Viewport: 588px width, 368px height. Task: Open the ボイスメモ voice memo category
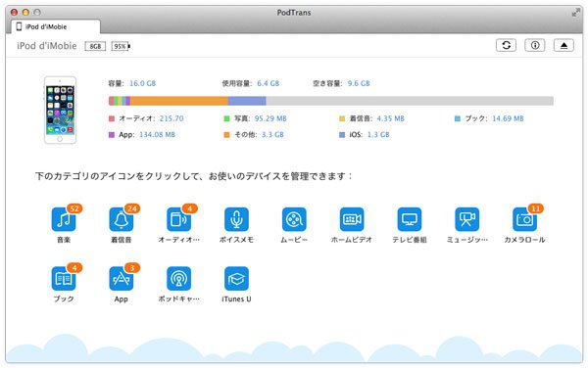(236, 220)
